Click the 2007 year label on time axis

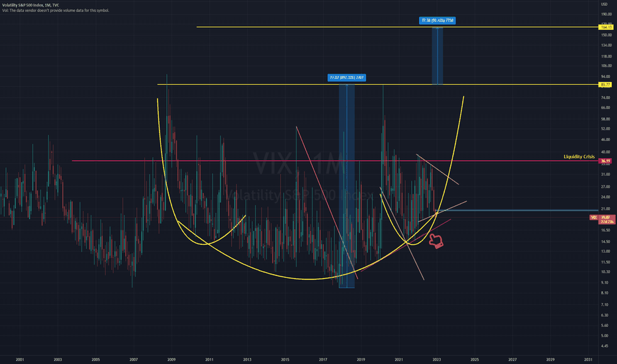point(133,359)
